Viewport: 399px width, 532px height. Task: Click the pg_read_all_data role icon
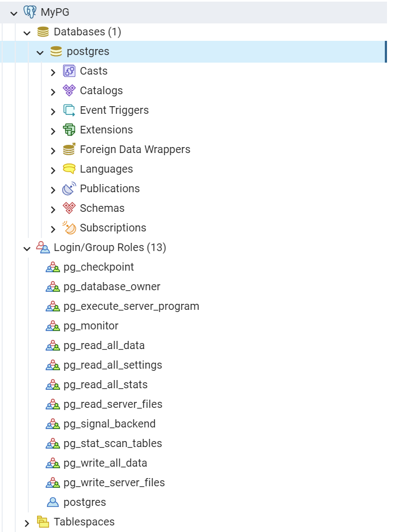tap(53, 346)
